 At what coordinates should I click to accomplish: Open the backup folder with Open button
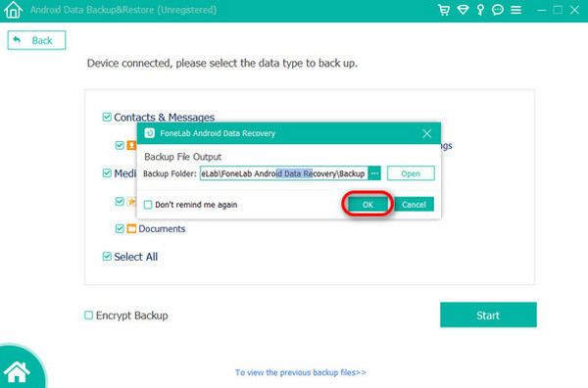411,173
